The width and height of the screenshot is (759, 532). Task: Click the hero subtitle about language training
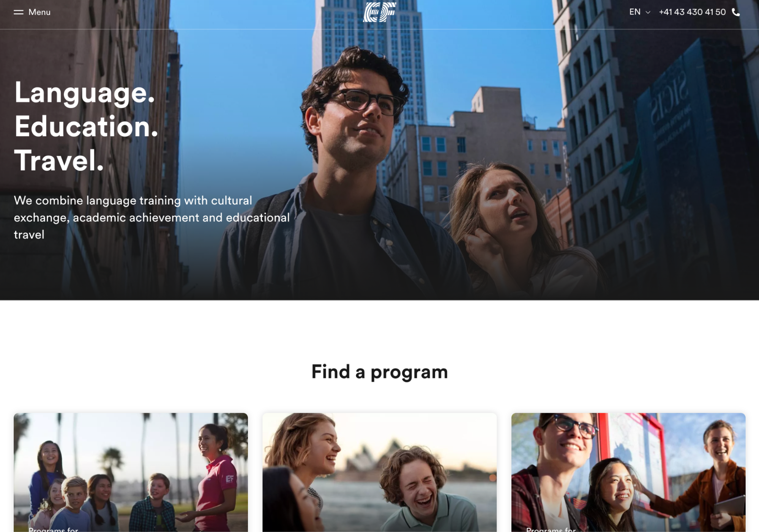coord(152,217)
